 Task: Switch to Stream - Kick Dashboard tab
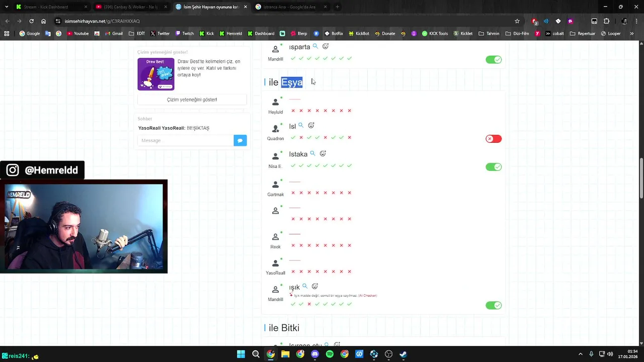tap(50, 7)
